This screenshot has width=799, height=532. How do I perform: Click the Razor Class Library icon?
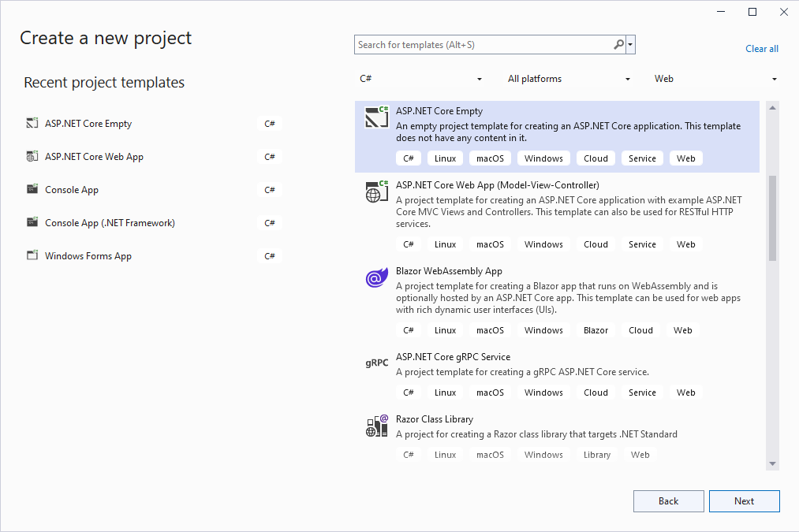pos(376,426)
